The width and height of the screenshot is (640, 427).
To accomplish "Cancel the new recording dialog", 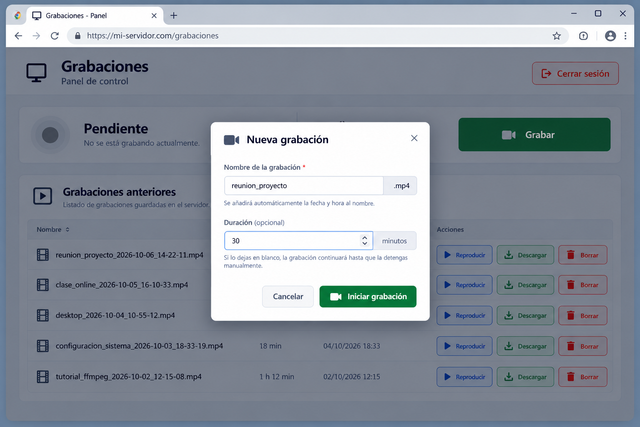I will [x=288, y=296].
